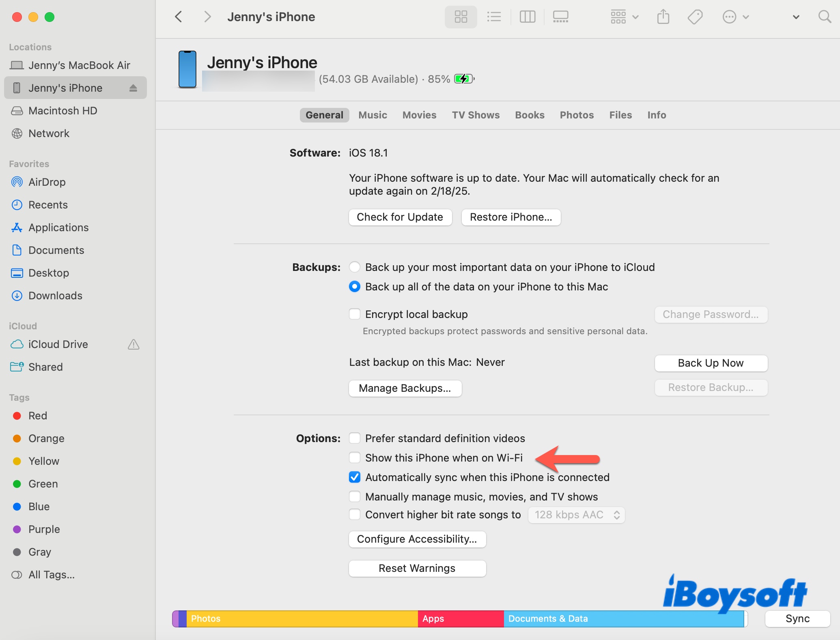This screenshot has height=640, width=840.
Task: Click Restore iPhone… button
Action: point(511,217)
